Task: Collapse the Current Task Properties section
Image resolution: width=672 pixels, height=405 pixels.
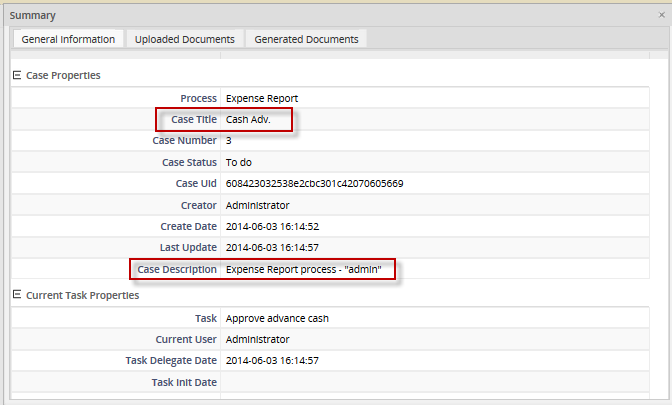Action: point(16,295)
